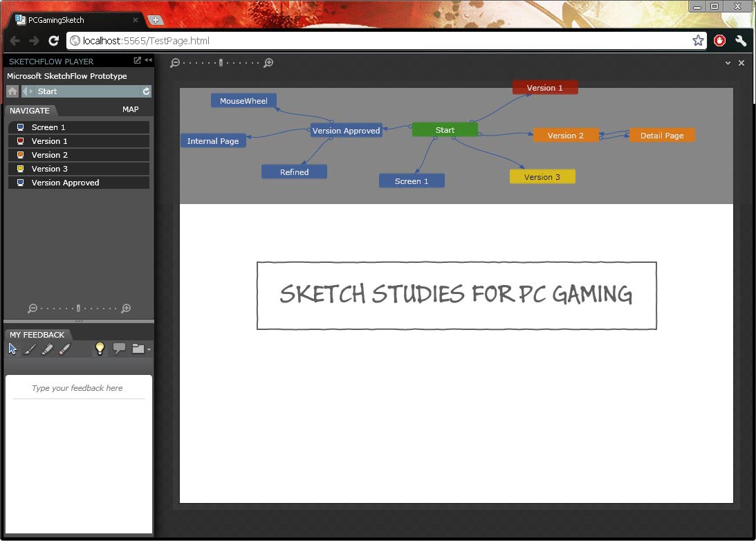
Task: Click the yellow Version 3 map node
Action: point(542,176)
